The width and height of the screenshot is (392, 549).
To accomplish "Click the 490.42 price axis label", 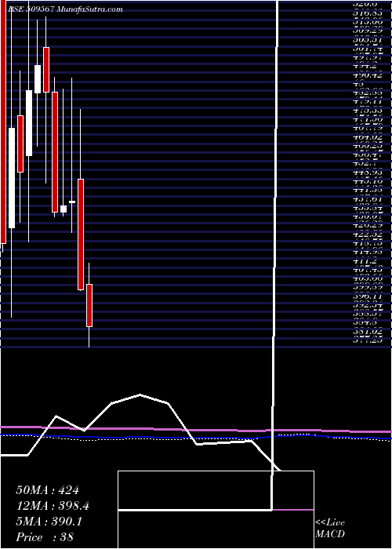I will pos(368,75).
